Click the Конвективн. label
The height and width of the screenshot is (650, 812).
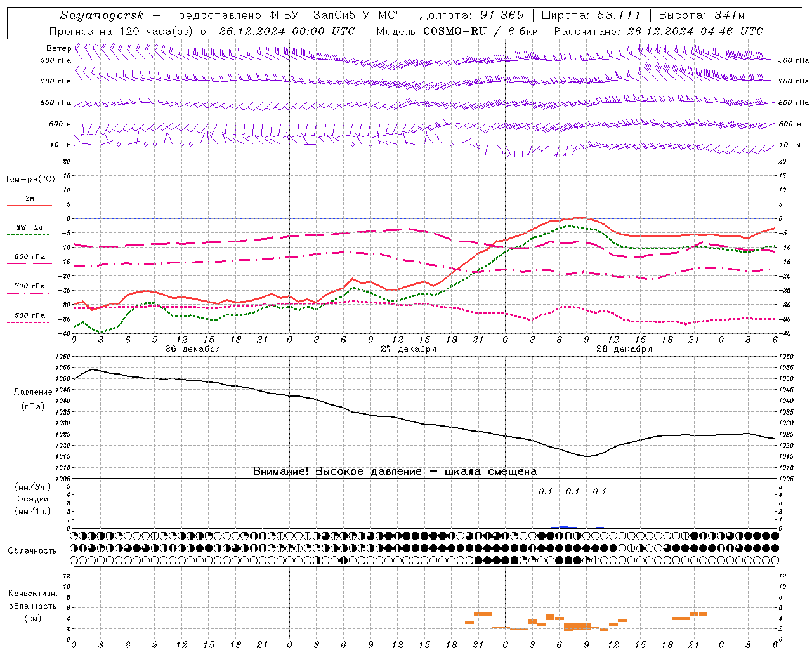tap(33, 594)
